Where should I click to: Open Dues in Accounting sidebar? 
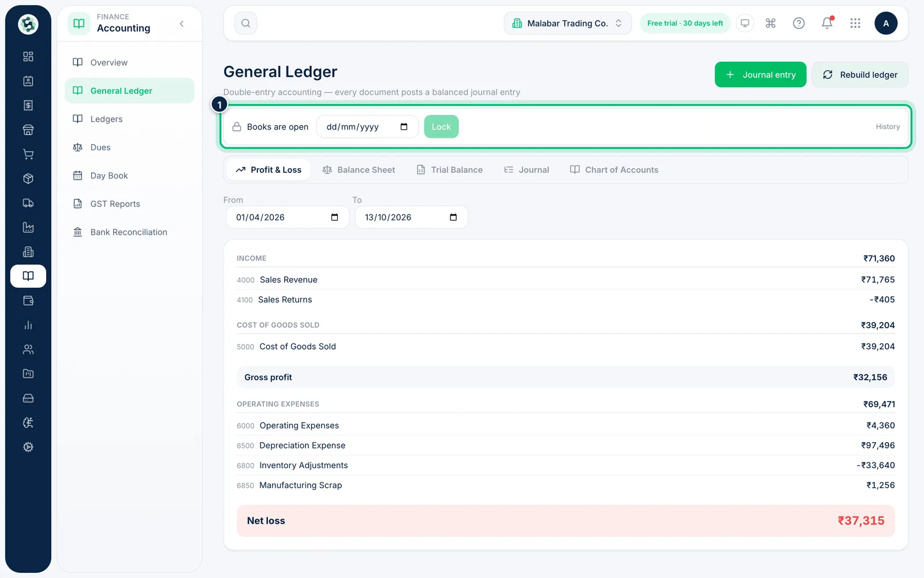pyautogui.click(x=129, y=147)
